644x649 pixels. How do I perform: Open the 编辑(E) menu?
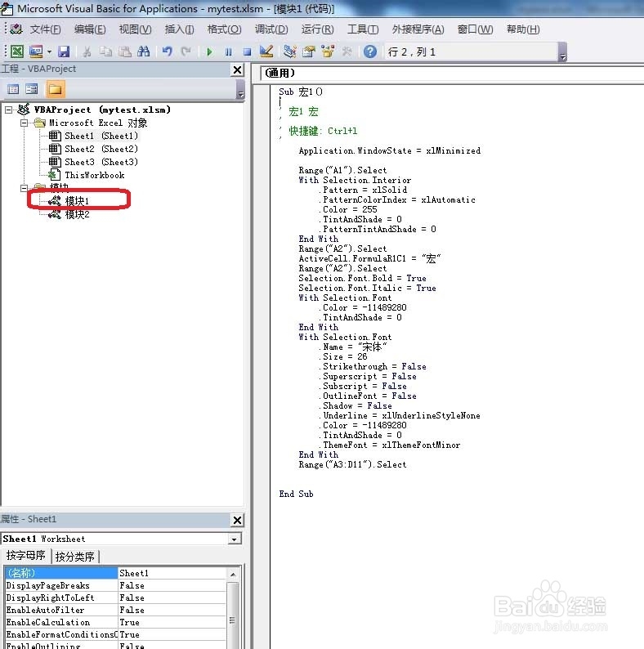pyautogui.click(x=90, y=29)
